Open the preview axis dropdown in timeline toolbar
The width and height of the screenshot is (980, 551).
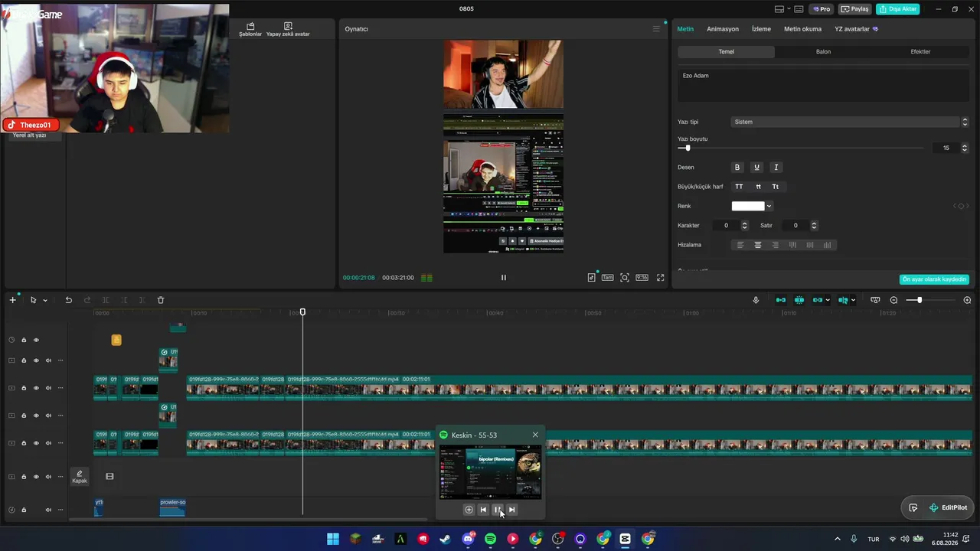pyautogui.click(x=853, y=300)
